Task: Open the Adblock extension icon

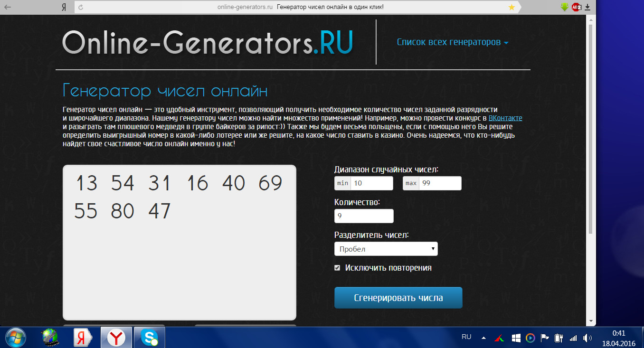Action: 576,7
